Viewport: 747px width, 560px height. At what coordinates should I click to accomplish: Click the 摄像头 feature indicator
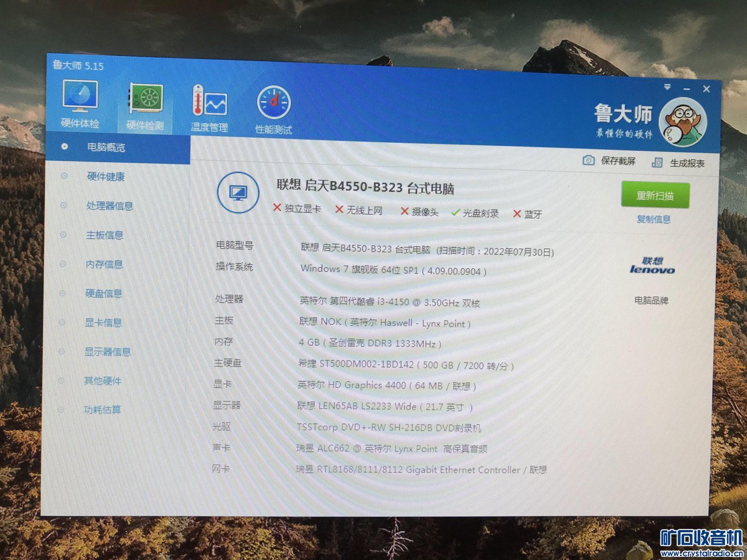coord(419,212)
